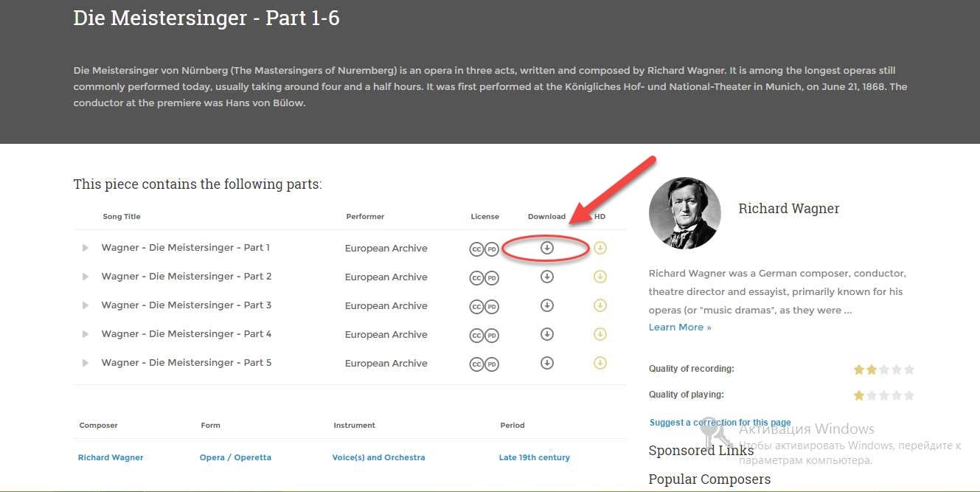The image size is (980, 492).
Task: Get HD download of Part 2
Action: coord(600,277)
